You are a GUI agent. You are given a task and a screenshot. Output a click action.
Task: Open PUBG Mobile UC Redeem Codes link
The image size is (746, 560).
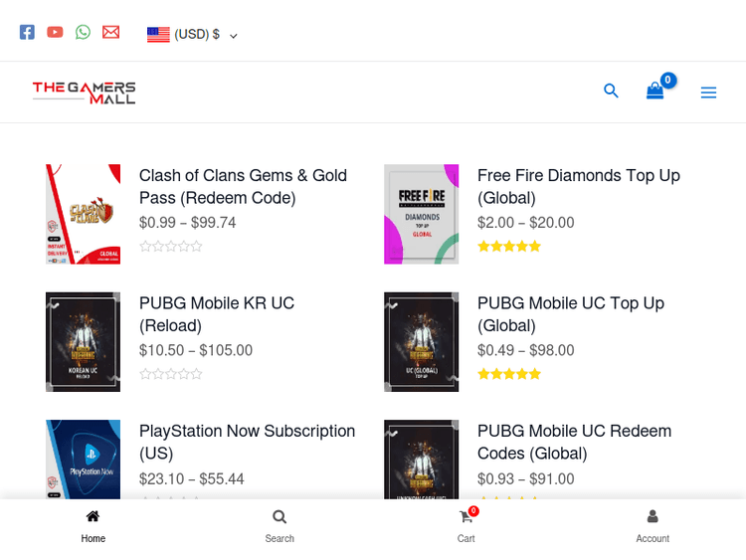pos(574,442)
